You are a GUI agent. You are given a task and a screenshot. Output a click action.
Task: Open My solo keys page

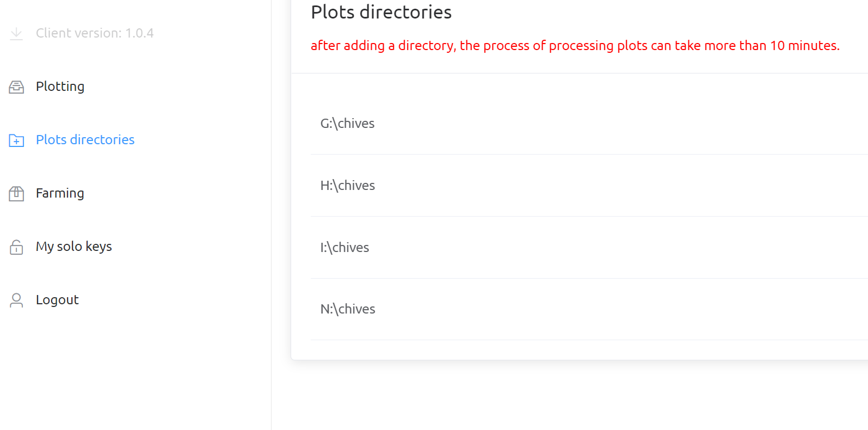click(74, 247)
